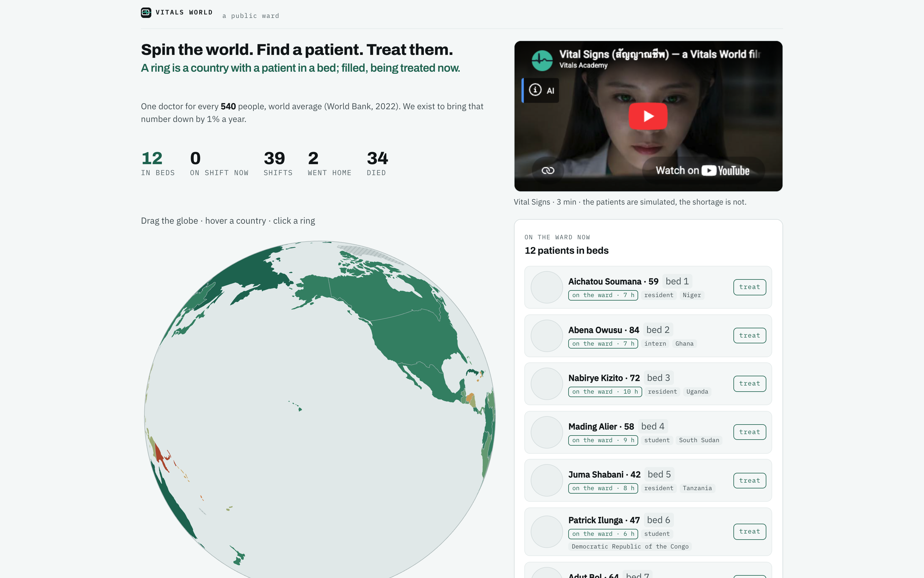Click the '12 IN BEDS' counter
The width and height of the screenshot is (924, 578).
point(158,164)
